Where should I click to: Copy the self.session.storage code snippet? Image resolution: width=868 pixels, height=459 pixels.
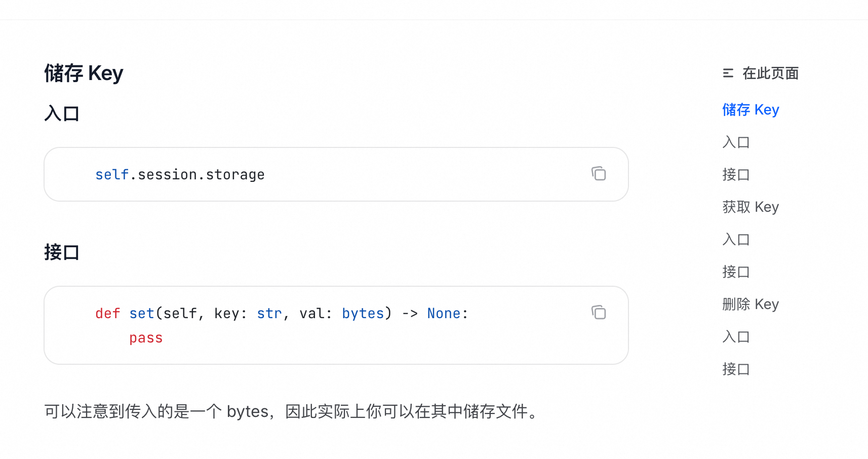599,174
